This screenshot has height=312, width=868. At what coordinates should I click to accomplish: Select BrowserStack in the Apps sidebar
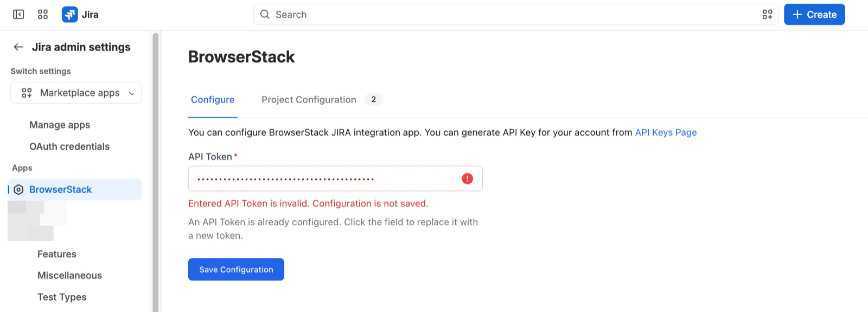pos(75,189)
